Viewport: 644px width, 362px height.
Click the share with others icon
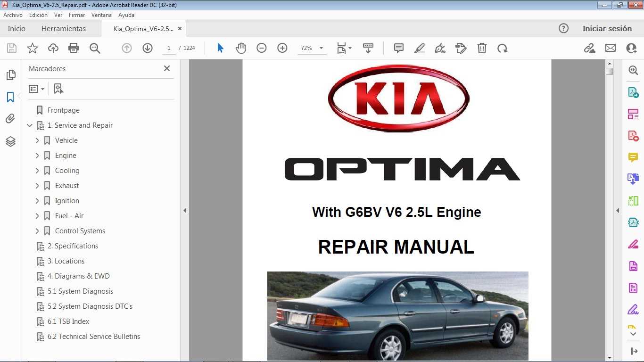click(631, 48)
